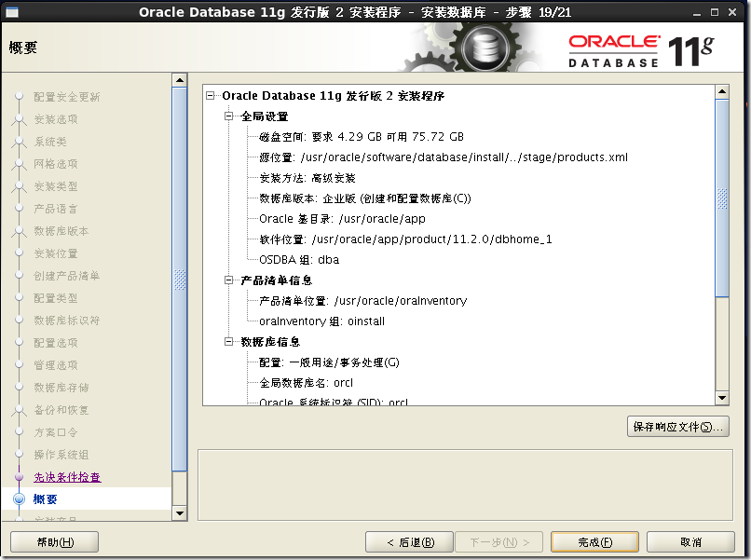Select the 安装方法: 高级安装 row
The width and height of the screenshot is (751, 560).
click(307, 178)
